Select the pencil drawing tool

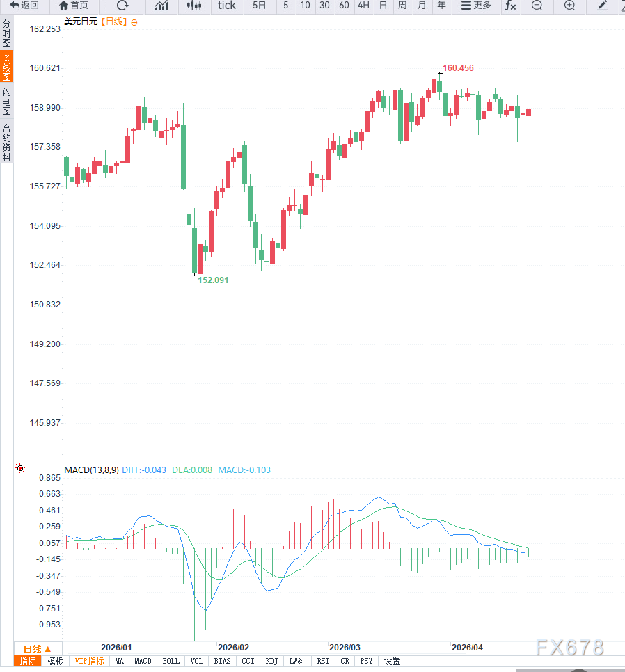603,6
